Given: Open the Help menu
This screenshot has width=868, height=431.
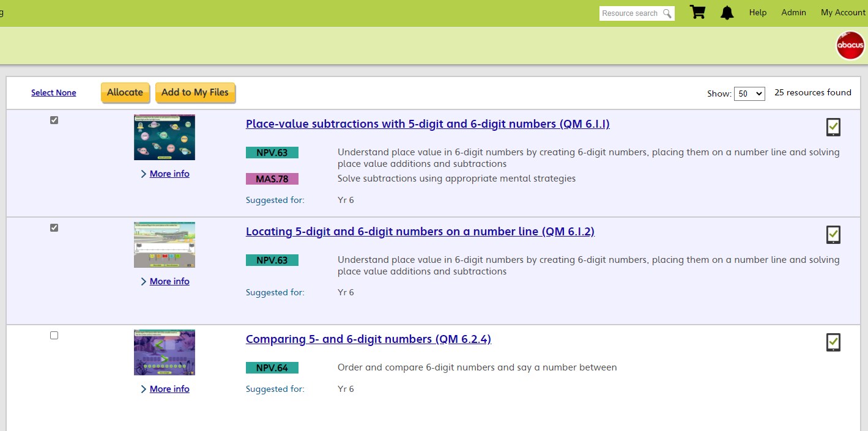Looking at the screenshot, I should [x=757, y=12].
